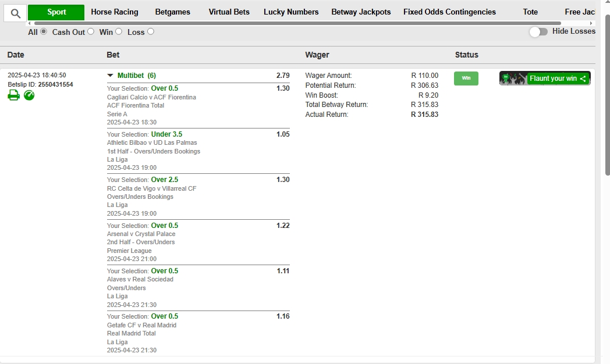Click the Over 2.5 selection

(x=165, y=180)
